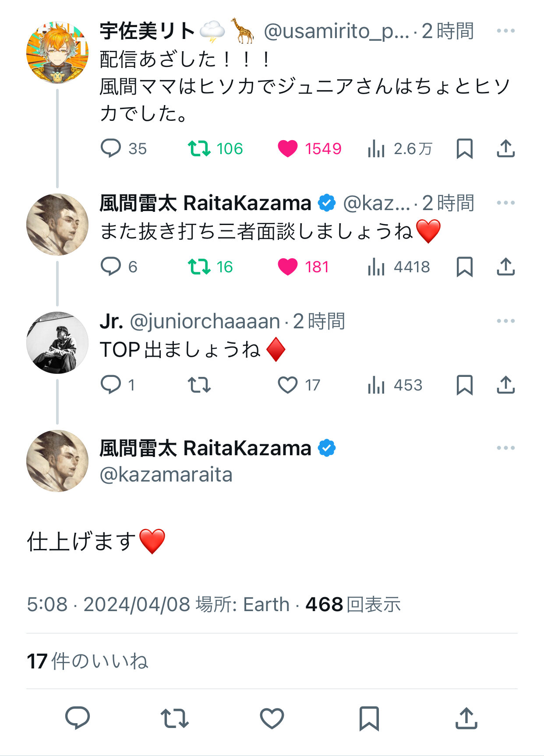Viewport: 544px width, 756px height.
Task: Reply to 宇佐美リト's tweet
Action: [x=111, y=148]
